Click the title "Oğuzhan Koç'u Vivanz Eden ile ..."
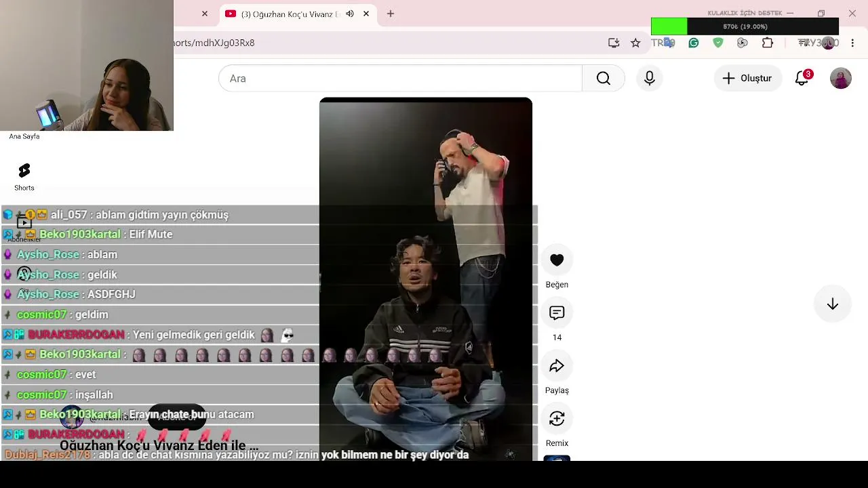 pyautogui.click(x=159, y=445)
